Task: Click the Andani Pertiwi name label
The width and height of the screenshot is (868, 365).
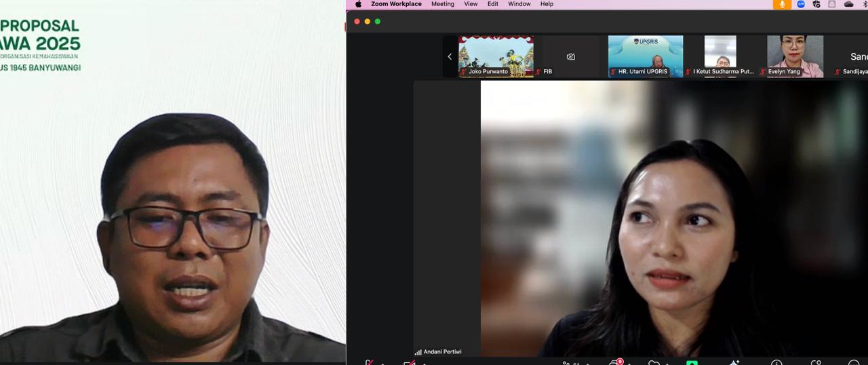Action: (443, 351)
